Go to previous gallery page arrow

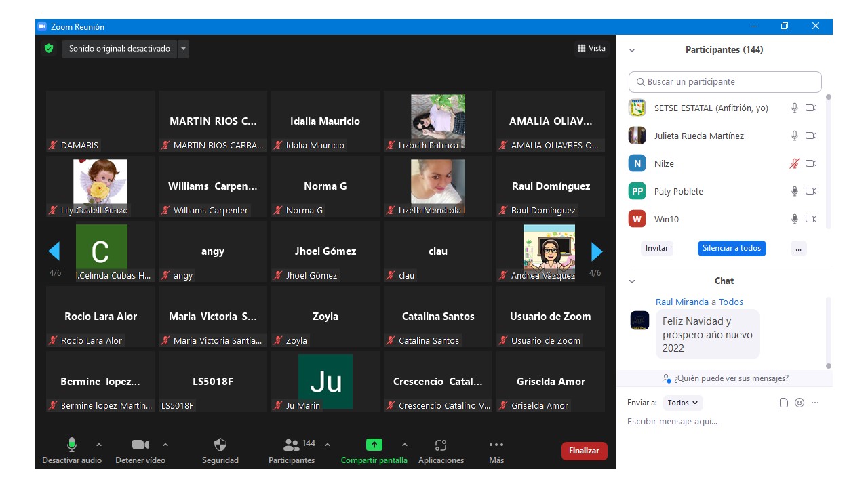point(54,251)
